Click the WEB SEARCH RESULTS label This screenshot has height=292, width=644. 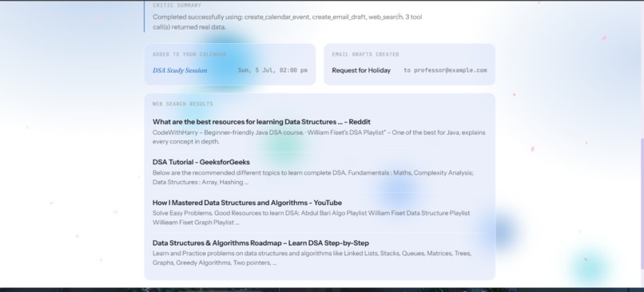coord(183,104)
